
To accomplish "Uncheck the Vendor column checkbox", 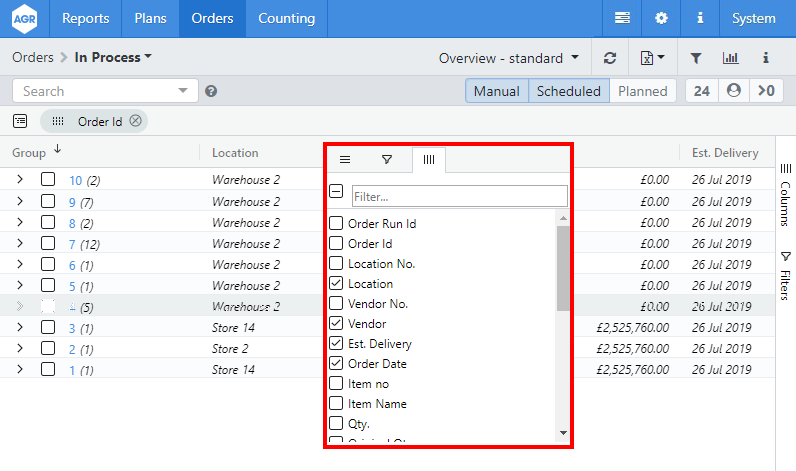I will [337, 324].
